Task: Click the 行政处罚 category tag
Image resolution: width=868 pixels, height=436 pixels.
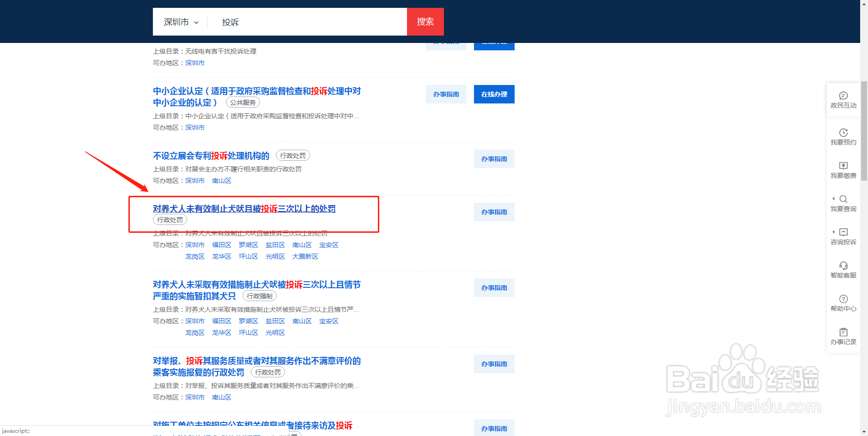Action: [x=170, y=219]
